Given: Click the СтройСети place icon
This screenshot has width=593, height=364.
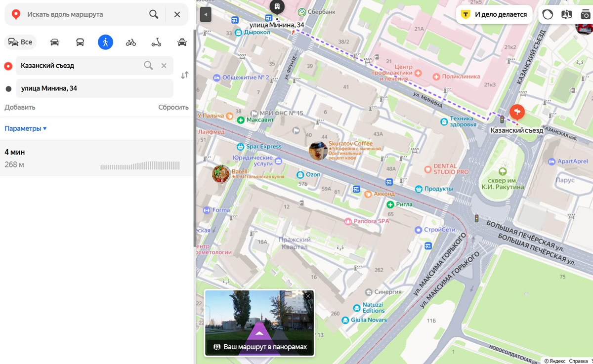Looking at the screenshot, I should [419, 230].
